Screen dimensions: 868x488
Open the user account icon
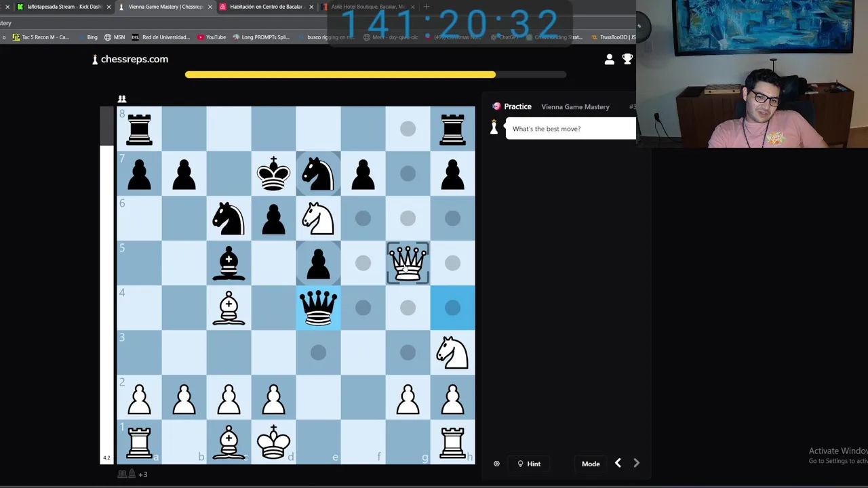click(609, 60)
